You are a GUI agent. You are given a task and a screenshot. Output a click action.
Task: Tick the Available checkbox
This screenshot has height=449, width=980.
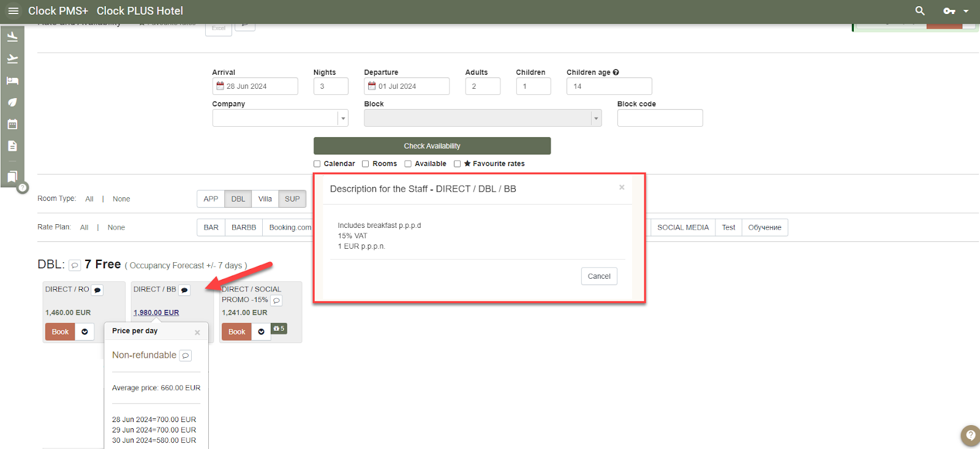(x=408, y=164)
